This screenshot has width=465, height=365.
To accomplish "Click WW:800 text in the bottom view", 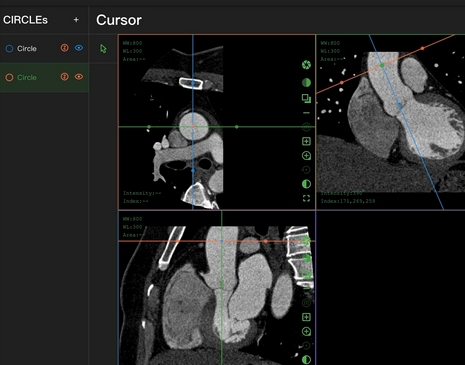I will click(132, 219).
